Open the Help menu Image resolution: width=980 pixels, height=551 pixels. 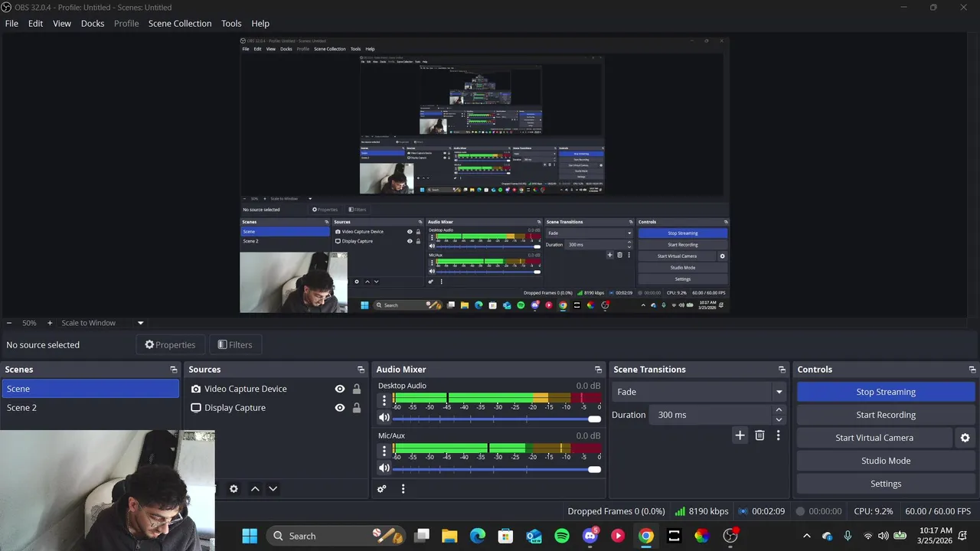pos(260,24)
